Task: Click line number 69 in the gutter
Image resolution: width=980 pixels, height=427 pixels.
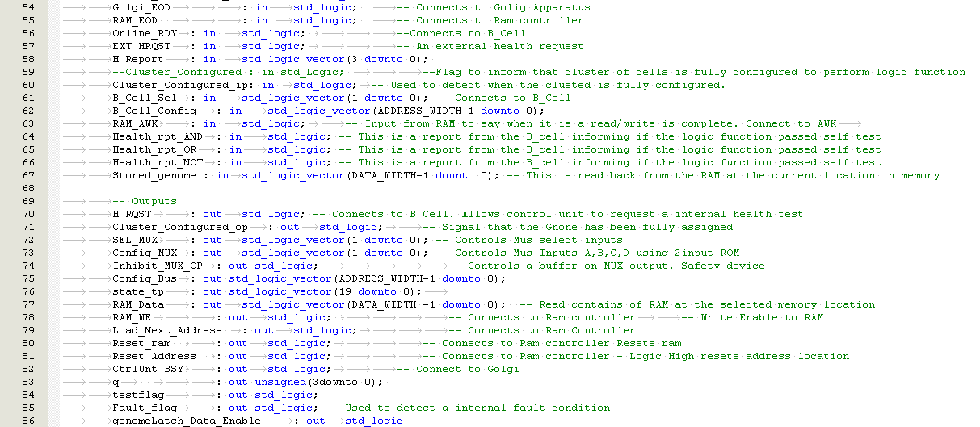Action: click(x=29, y=201)
